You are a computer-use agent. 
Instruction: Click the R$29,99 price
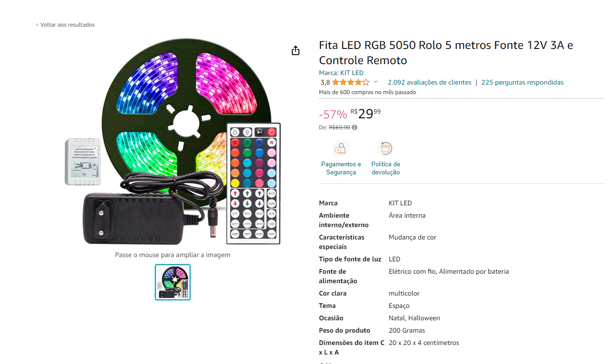(365, 114)
